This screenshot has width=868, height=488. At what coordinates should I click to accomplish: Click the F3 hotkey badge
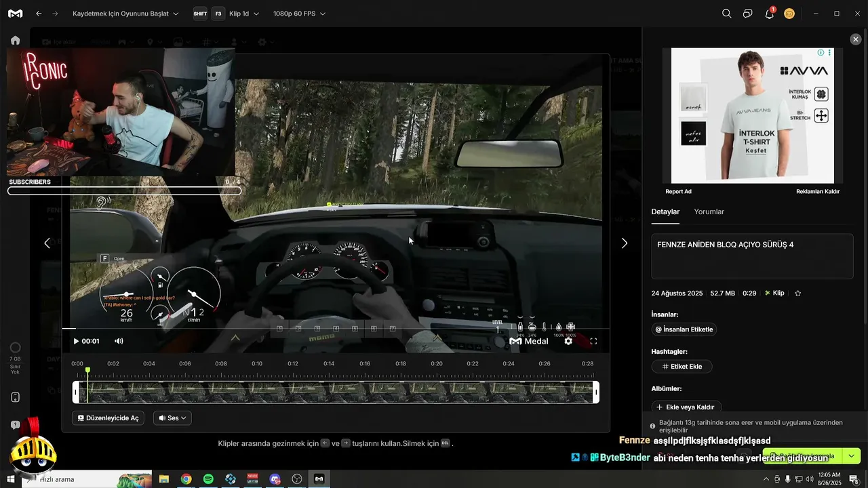(x=218, y=14)
